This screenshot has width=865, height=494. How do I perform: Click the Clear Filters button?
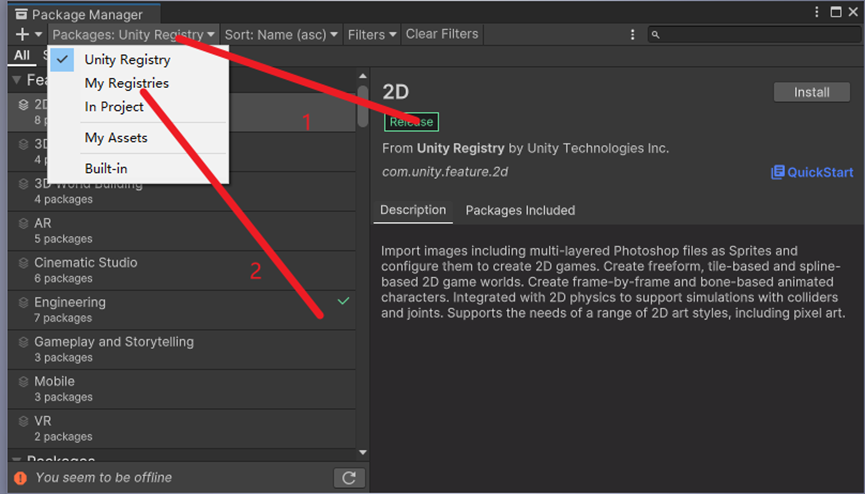point(442,34)
